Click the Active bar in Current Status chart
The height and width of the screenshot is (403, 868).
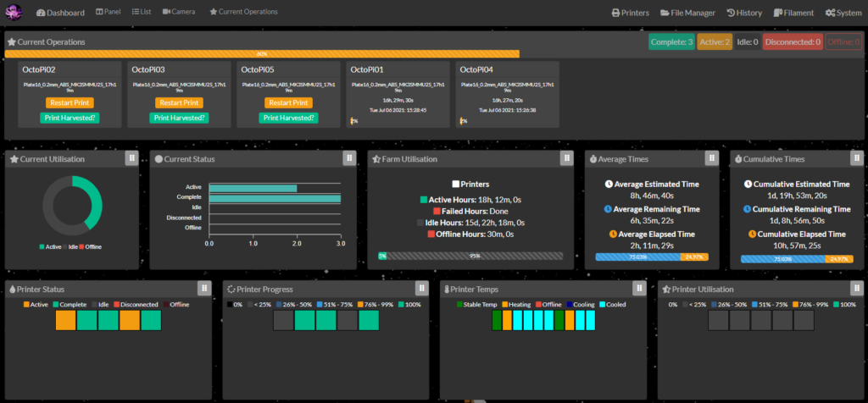[x=253, y=188]
